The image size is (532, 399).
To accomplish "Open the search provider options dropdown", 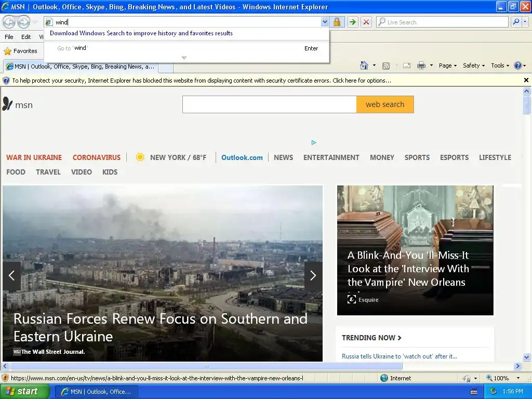I will point(525,22).
